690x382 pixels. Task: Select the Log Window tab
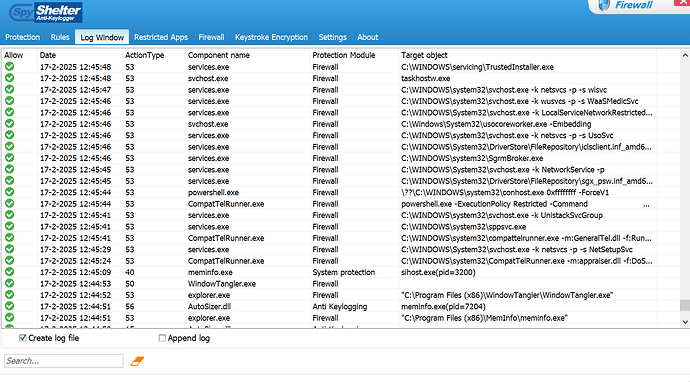click(102, 37)
